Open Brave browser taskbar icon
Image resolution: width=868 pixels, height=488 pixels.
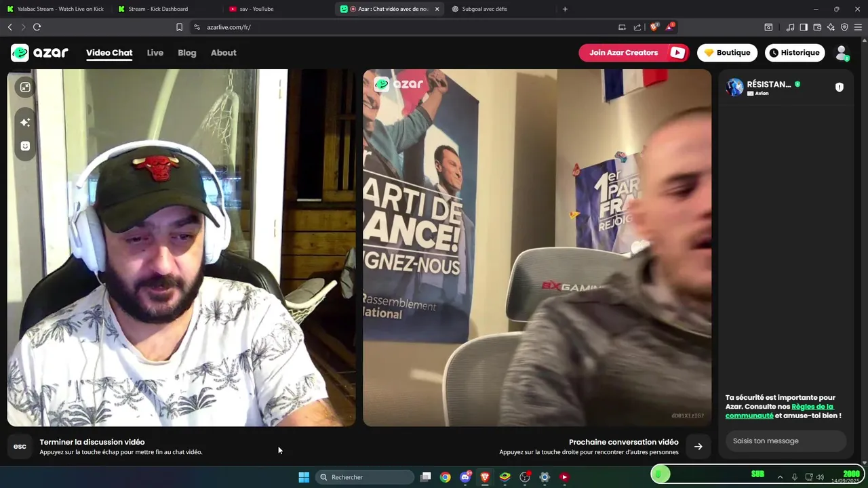click(x=485, y=477)
